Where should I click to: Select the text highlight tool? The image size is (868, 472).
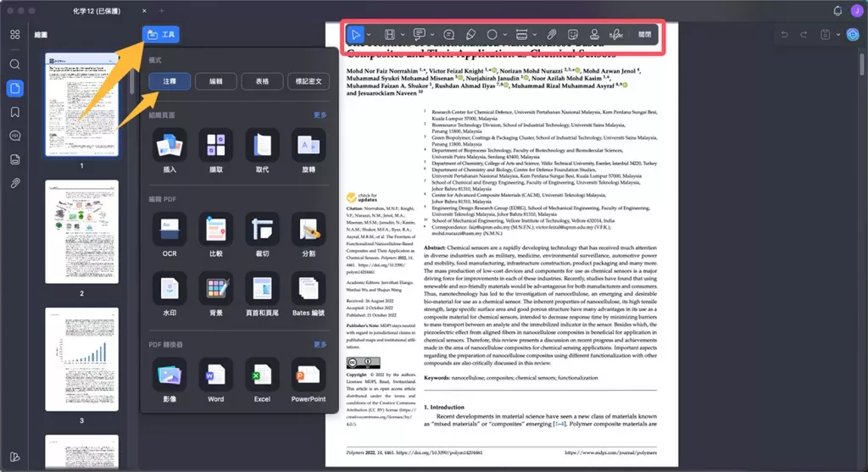click(390, 34)
